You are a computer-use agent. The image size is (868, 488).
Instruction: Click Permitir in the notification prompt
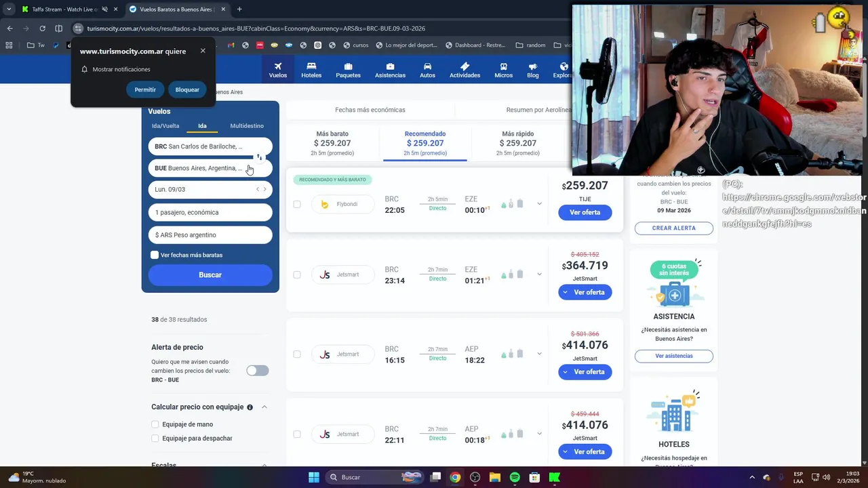pyautogui.click(x=145, y=89)
